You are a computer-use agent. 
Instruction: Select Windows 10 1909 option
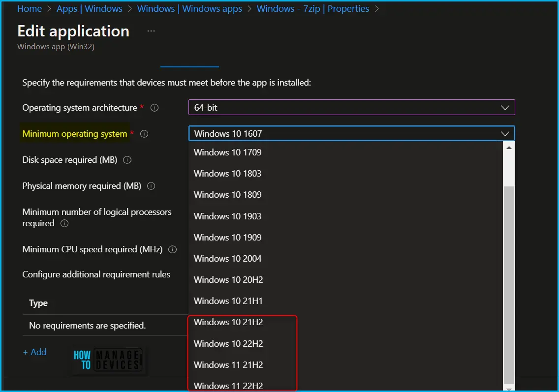[x=346, y=238]
